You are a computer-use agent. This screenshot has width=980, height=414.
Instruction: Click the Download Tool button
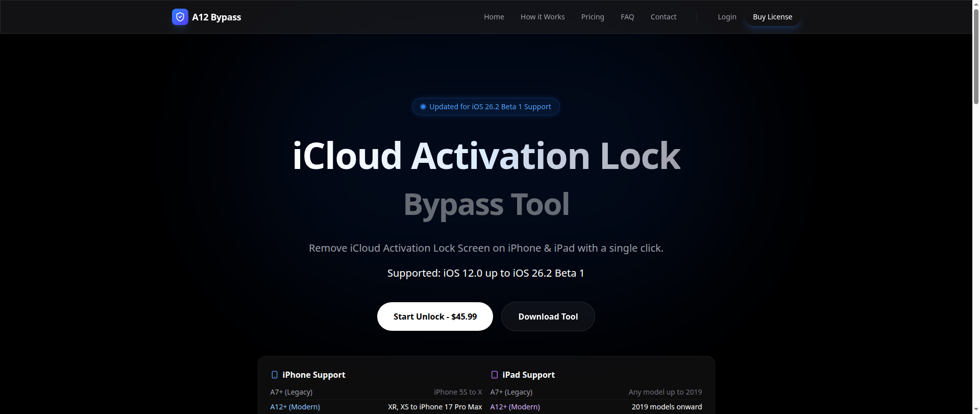coord(548,316)
